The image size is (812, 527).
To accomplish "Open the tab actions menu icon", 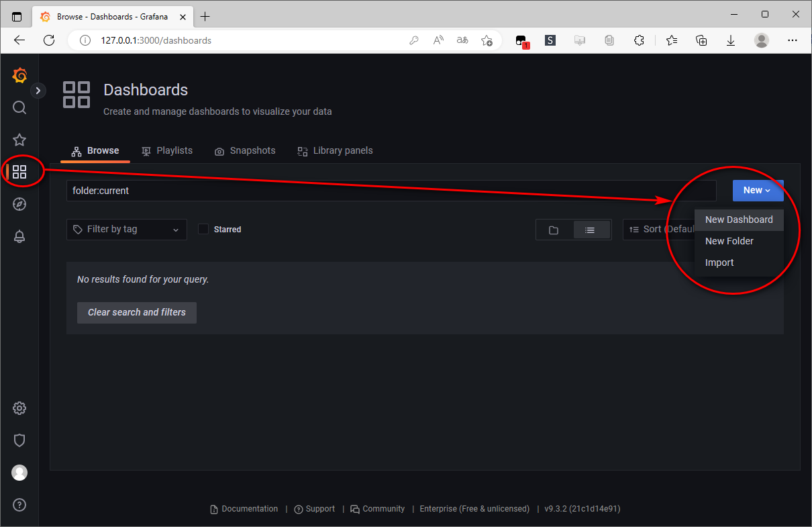I will pos(17,16).
